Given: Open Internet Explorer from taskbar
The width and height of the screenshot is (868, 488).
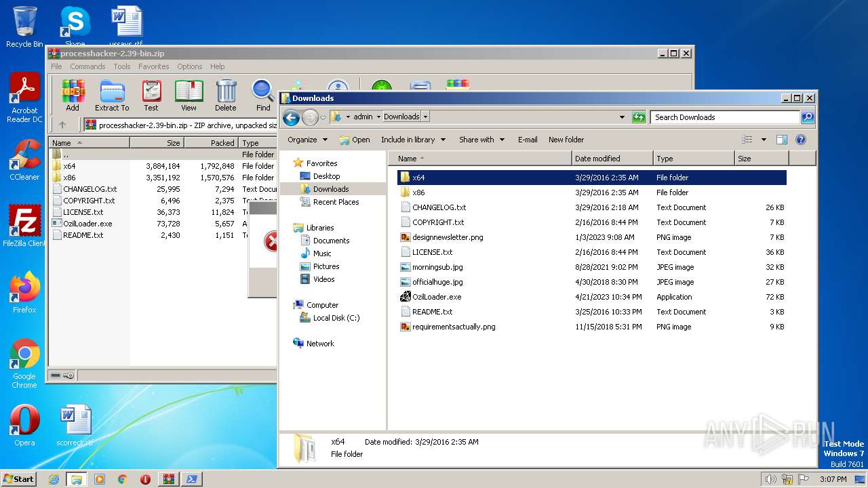Looking at the screenshot, I should click(54, 479).
